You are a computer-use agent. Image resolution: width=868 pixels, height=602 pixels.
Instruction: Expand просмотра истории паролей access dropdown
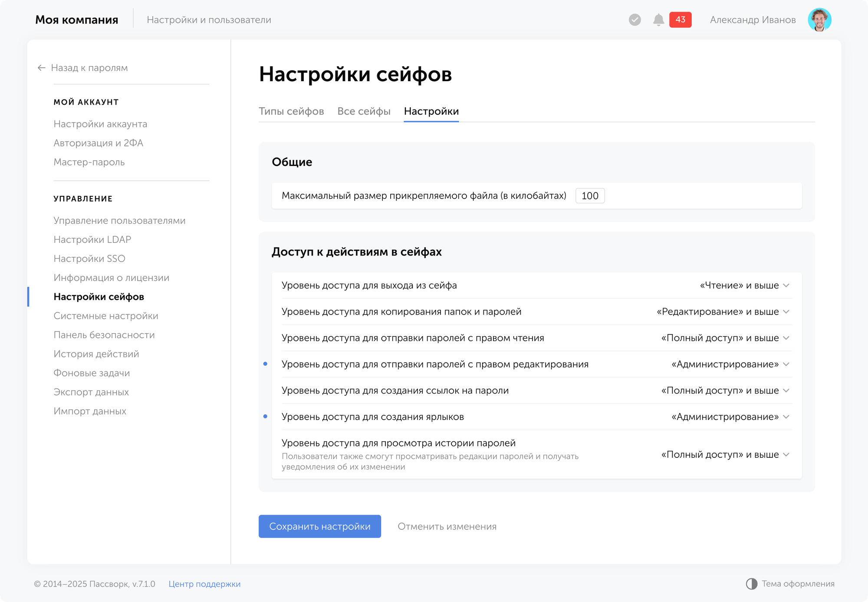pyautogui.click(x=725, y=455)
